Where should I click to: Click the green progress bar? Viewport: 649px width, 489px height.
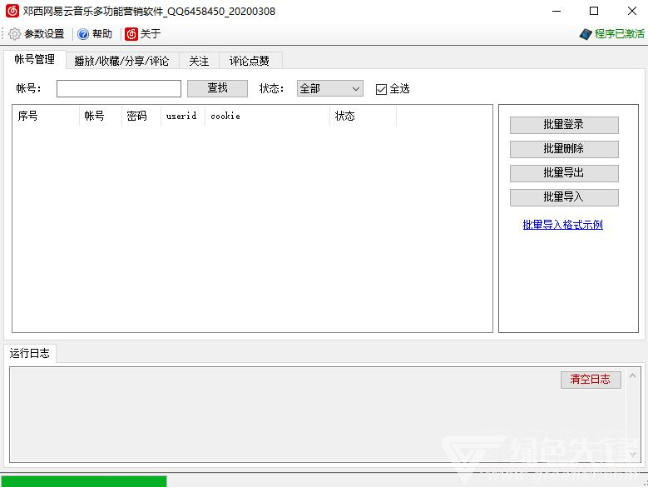point(84,481)
